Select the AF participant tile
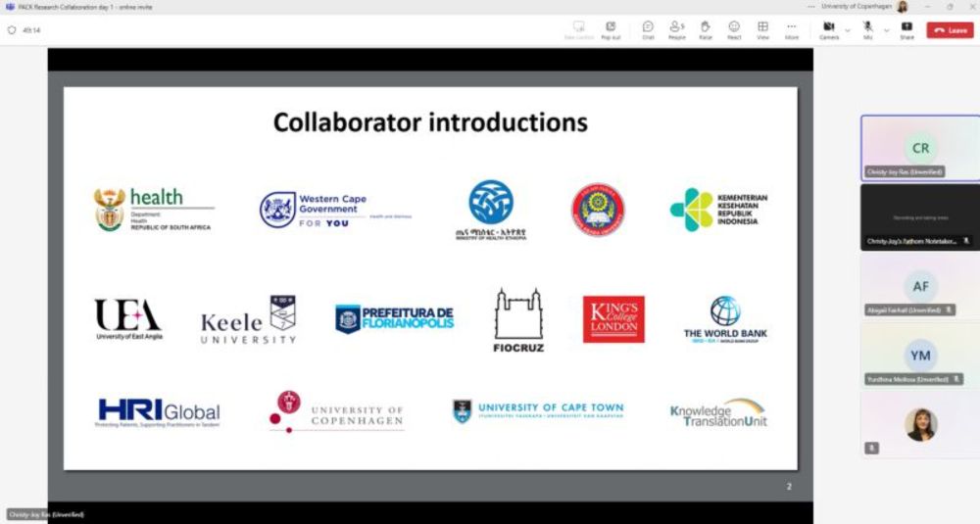980x524 pixels. 920,287
